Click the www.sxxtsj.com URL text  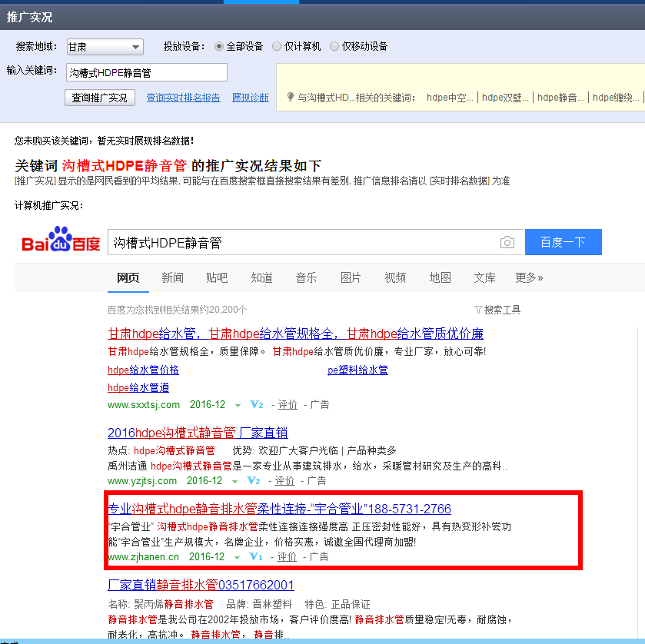pyautogui.click(x=144, y=405)
